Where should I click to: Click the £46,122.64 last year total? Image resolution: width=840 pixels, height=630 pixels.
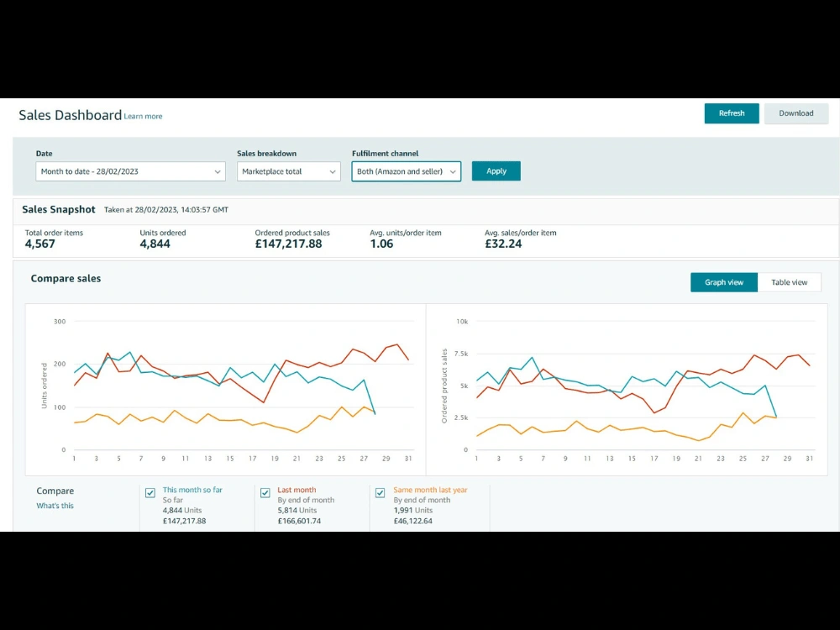pos(412,521)
